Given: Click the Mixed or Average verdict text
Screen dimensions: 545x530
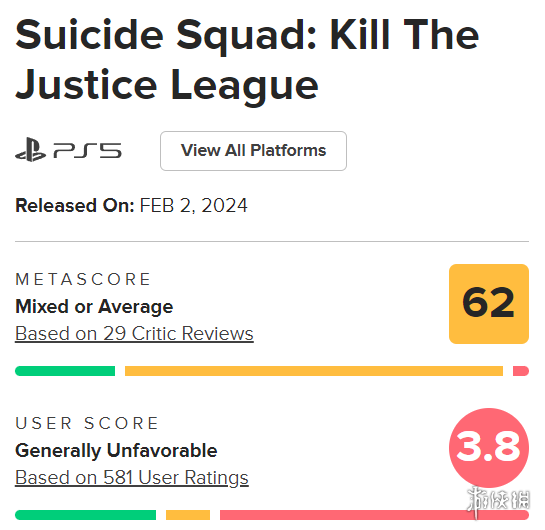Looking at the screenshot, I should pos(94,307).
